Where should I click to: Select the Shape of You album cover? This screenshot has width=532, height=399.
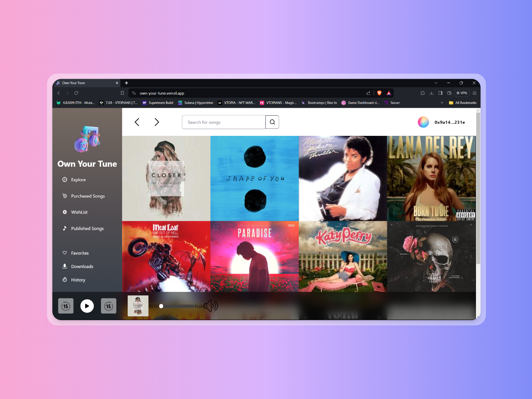(x=255, y=178)
